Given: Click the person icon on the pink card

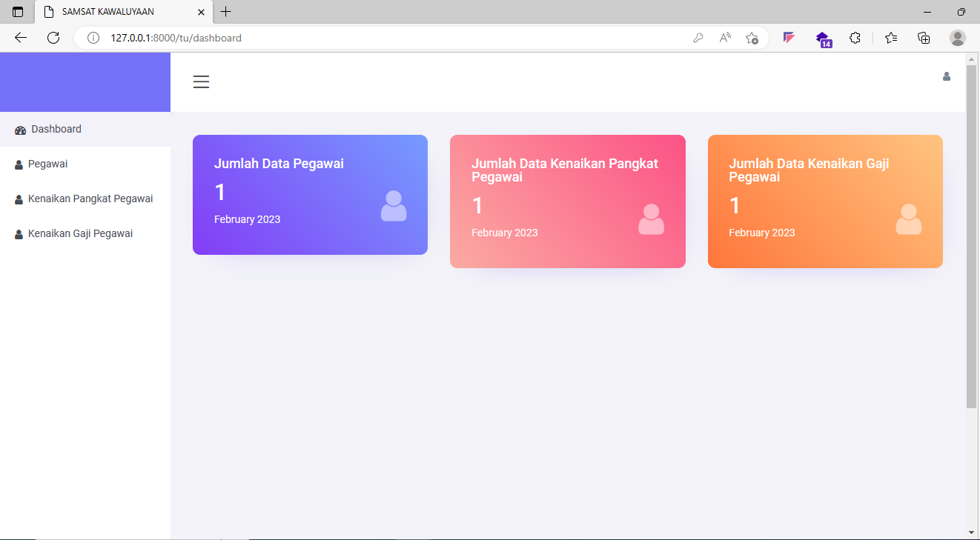Looking at the screenshot, I should 651,219.
